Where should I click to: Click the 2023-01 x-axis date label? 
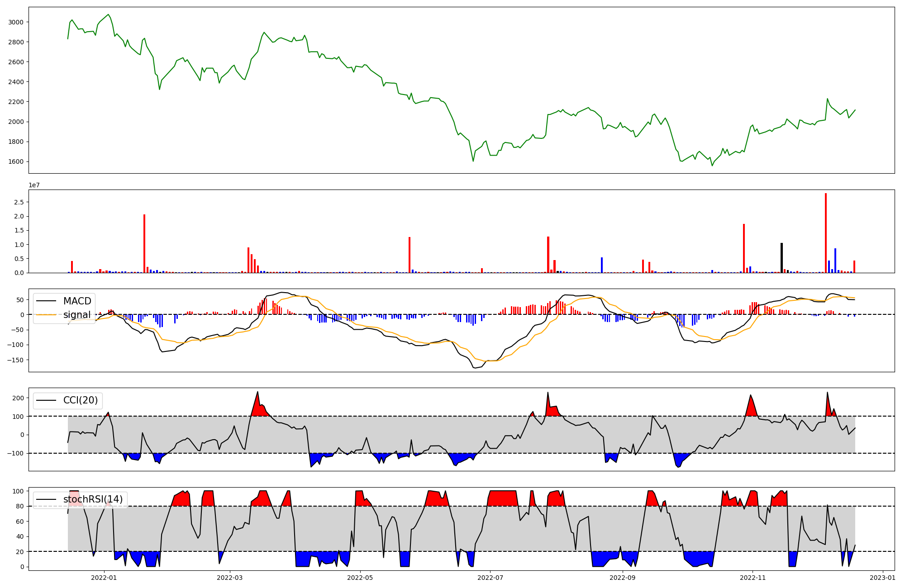883,578
